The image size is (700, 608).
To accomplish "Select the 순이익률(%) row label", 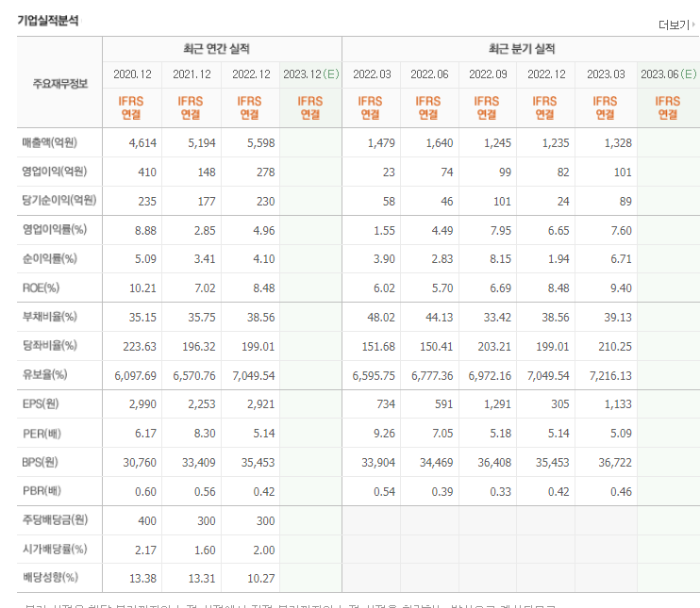I will [50, 258].
